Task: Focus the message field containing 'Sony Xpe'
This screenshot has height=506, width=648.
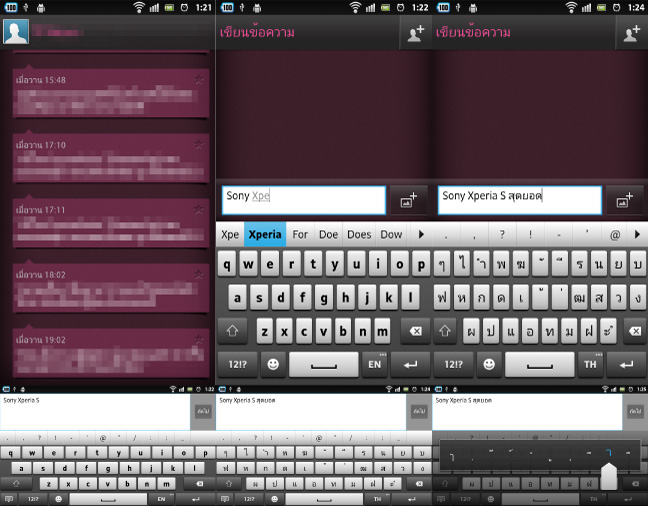Action: [x=304, y=200]
